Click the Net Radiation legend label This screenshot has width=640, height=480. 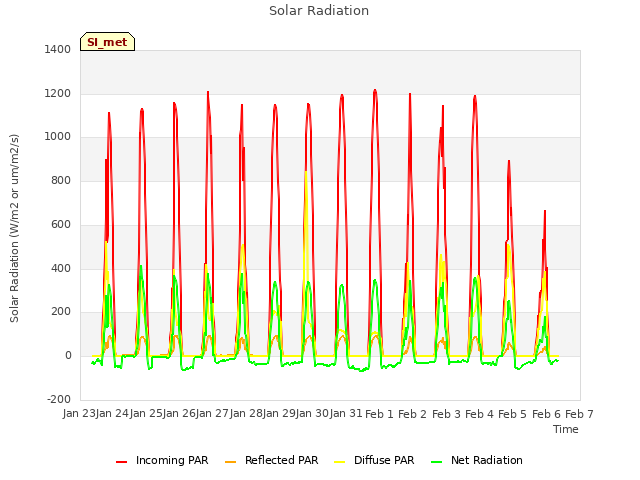(x=487, y=460)
